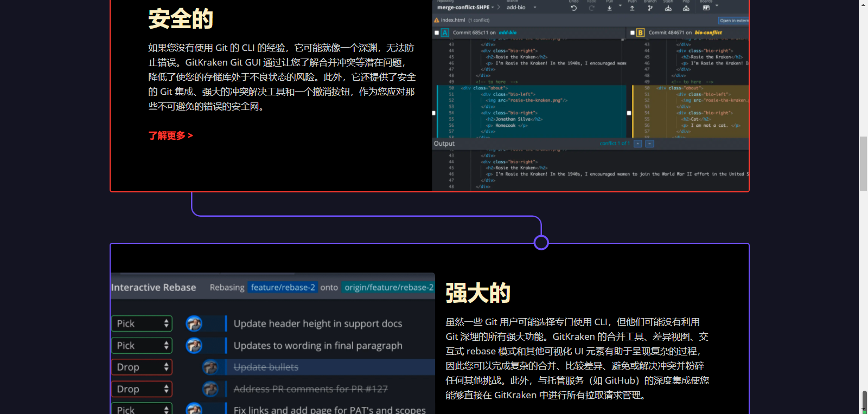Open Pick dropdown for 'Updates to wording' row
Image resolution: width=868 pixels, height=414 pixels.
(x=142, y=345)
